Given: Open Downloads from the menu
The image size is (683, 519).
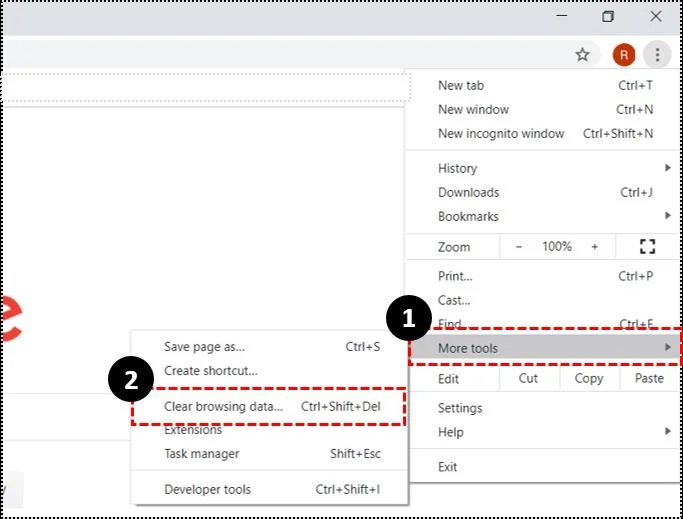Looking at the screenshot, I should [x=544, y=192].
